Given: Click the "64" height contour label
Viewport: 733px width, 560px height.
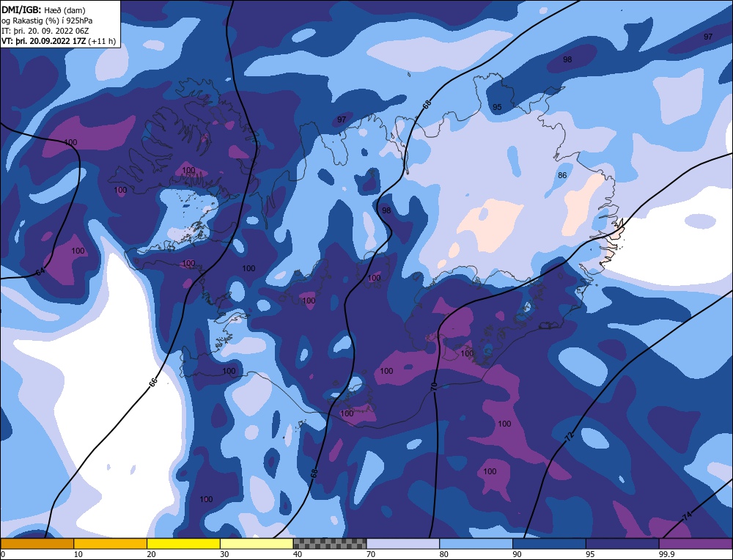Looking at the screenshot, I should [40, 272].
